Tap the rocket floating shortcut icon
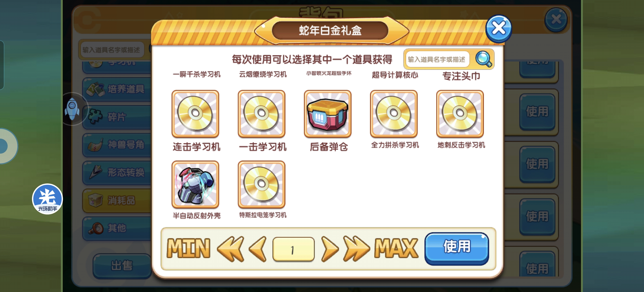Screen dimensions: 644x292 72,109
